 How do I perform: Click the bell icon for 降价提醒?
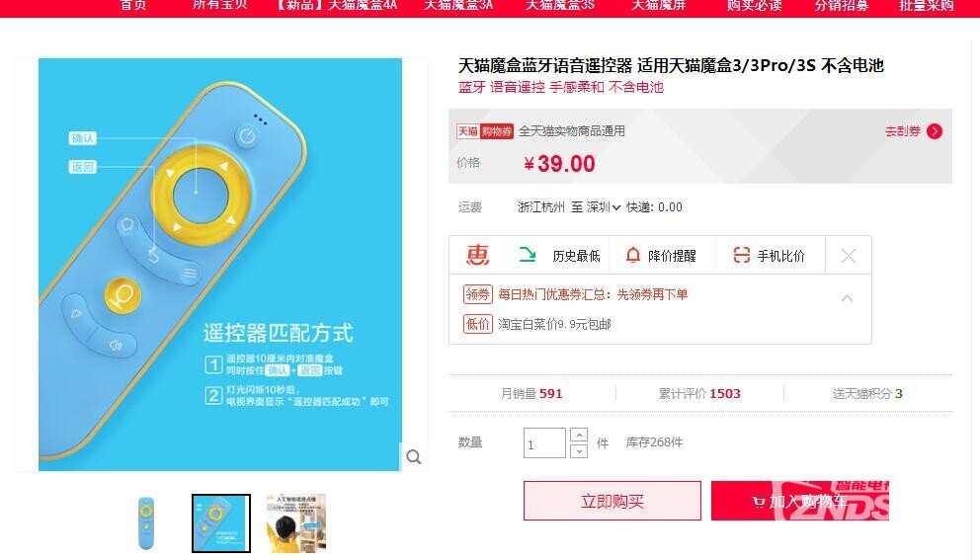point(632,255)
